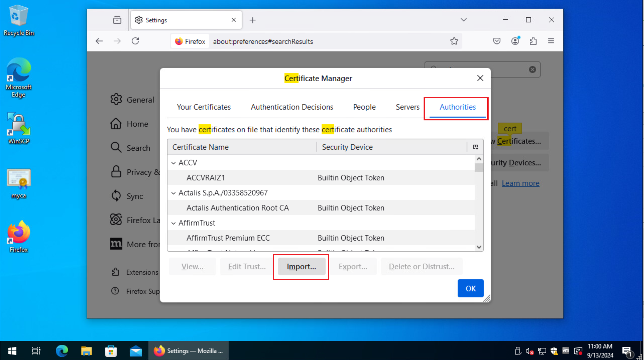This screenshot has height=360, width=644.
Task: Click the View Certificates... button behind dialog
Action: tap(520, 141)
